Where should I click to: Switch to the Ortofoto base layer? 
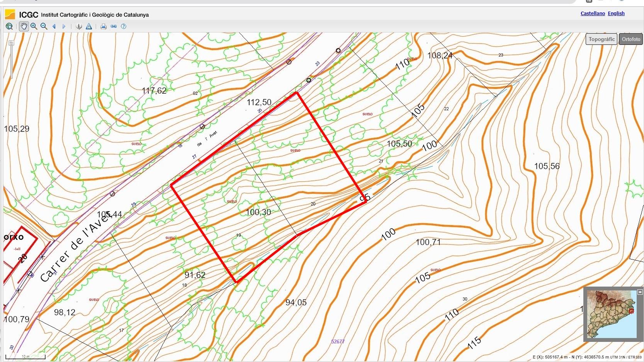pos(631,39)
